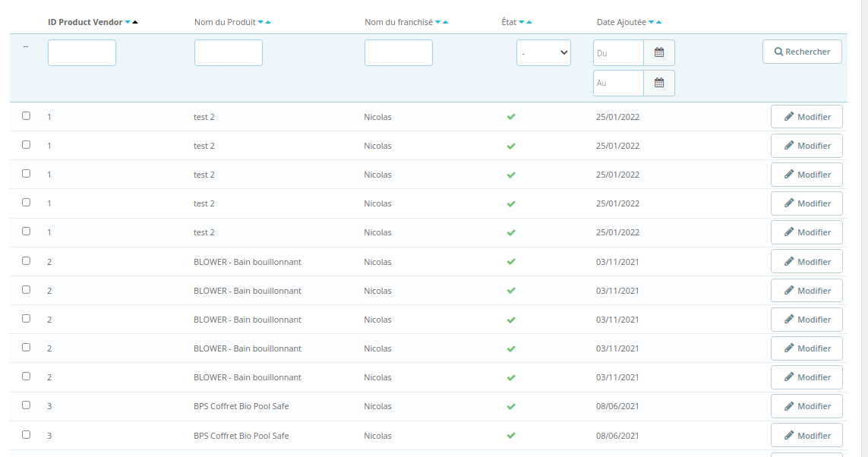Image resolution: width=868 pixels, height=457 pixels.
Task: Check the last BPS Coffret Bio Pool Safe row
Action: coord(26,434)
